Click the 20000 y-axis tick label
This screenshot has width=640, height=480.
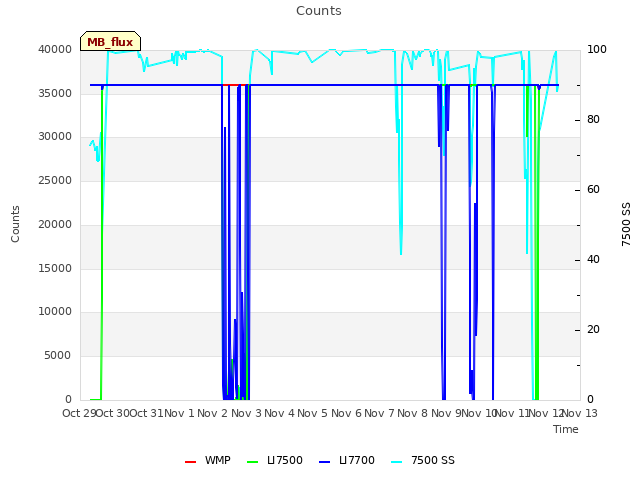pos(55,224)
